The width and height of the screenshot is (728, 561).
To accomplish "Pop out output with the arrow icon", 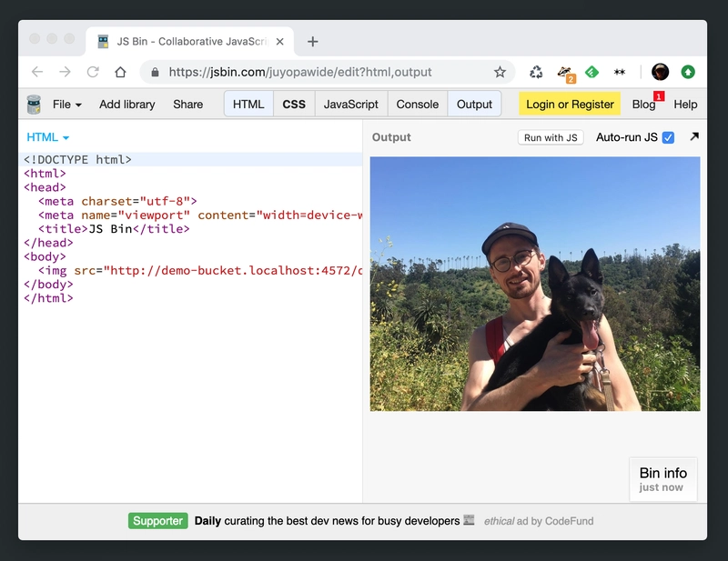I will click(x=694, y=136).
